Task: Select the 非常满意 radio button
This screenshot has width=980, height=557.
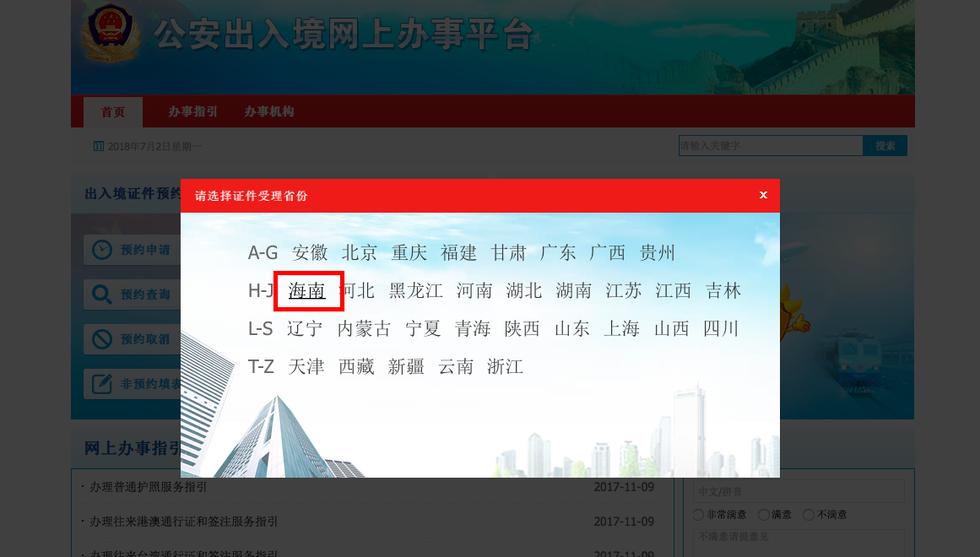Action: [x=698, y=515]
